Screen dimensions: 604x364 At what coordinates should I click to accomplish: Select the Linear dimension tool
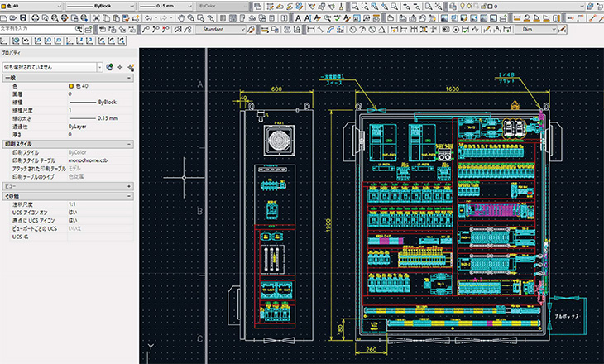(310, 29)
